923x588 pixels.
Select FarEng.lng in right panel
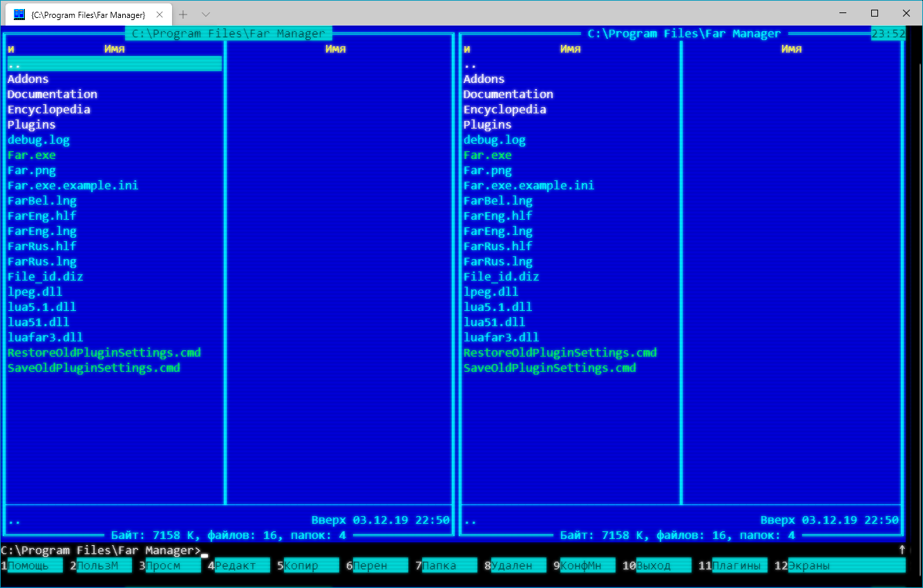[498, 231]
